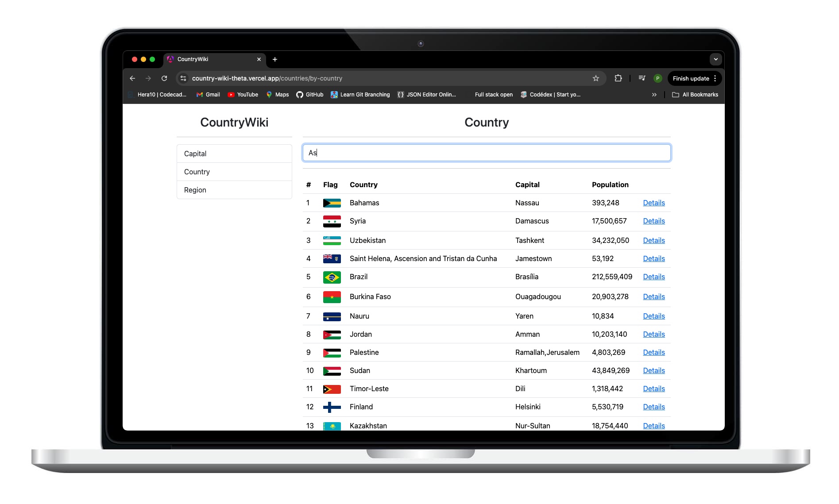Select Region in the sidebar
The image size is (839, 504).
pyautogui.click(x=234, y=190)
